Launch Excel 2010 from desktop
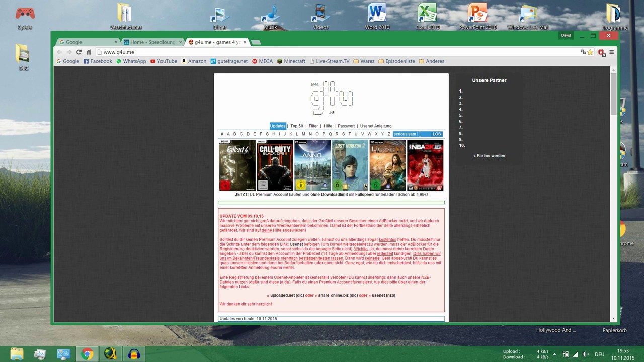644x362 pixels. coord(428,17)
